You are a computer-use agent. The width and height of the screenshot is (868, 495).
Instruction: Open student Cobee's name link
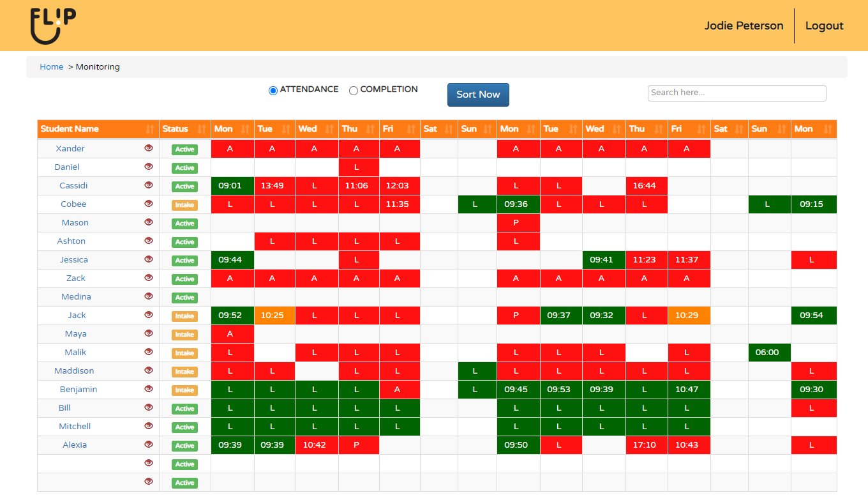pyautogui.click(x=73, y=204)
